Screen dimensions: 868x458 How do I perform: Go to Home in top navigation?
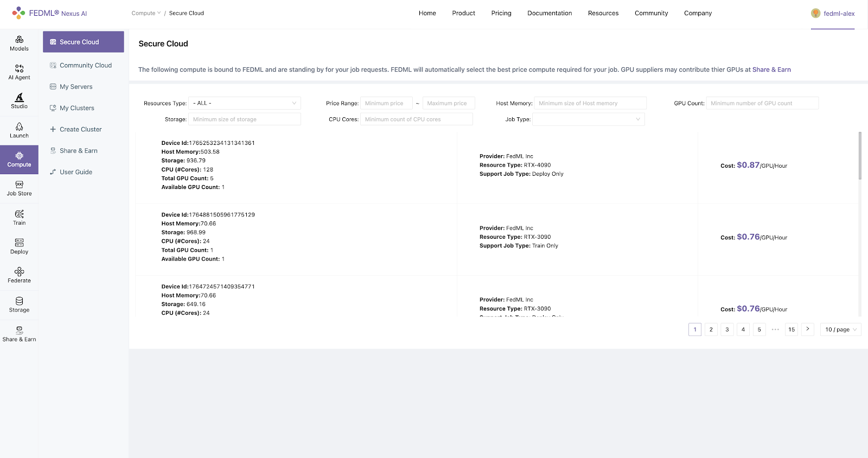pos(427,13)
